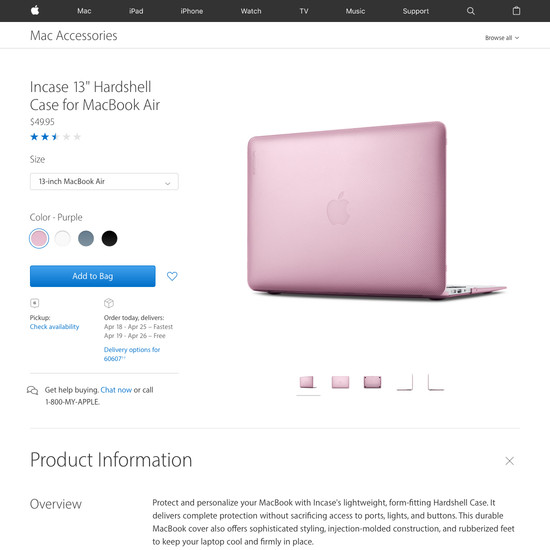Screen dimensions: 550x550
Task: Click the delivery box icon
Action: click(109, 303)
